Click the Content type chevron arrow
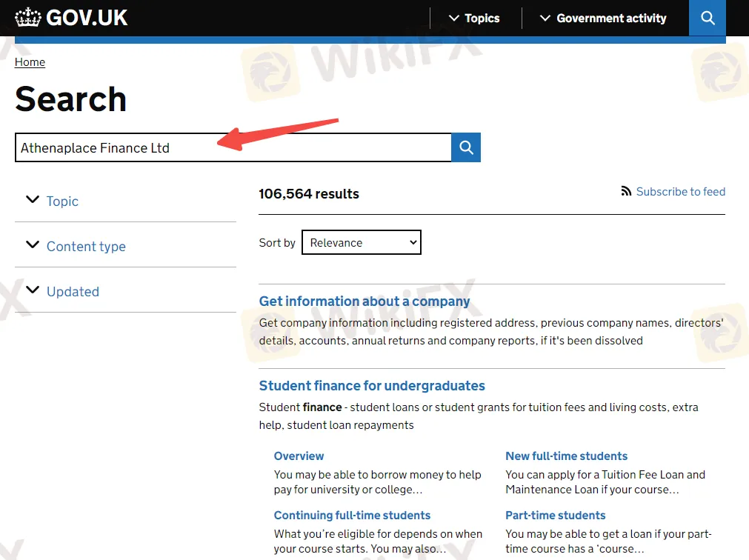Image resolution: width=749 pixels, height=560 pixels. 33,244
